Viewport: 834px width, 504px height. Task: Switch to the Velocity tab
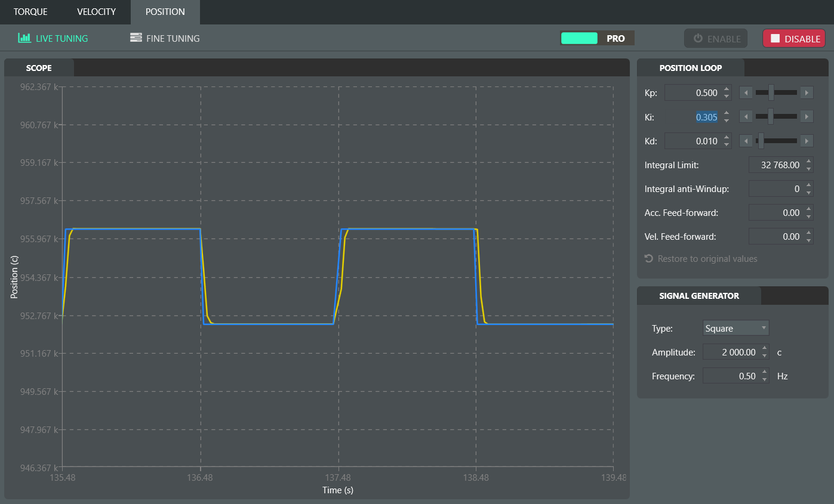click(x=96, y=12)
